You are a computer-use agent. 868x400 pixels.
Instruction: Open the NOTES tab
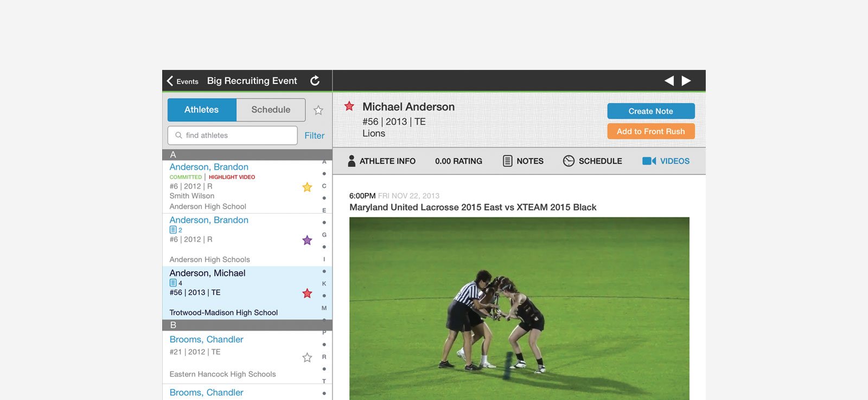point(523,161)
